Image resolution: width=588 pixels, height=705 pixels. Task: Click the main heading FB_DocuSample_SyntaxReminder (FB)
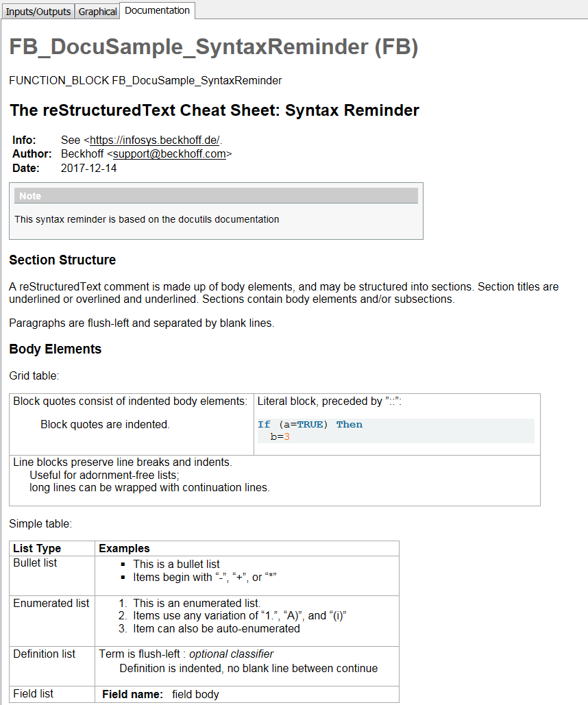coord(214,47)
